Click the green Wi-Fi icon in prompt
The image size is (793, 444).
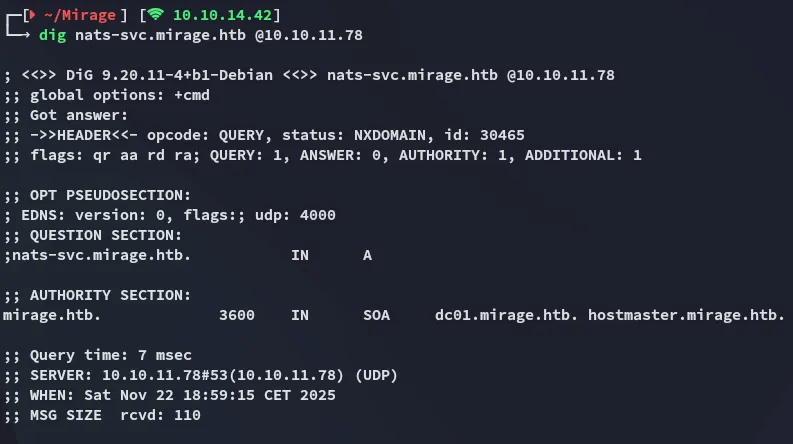coord(155,15)
